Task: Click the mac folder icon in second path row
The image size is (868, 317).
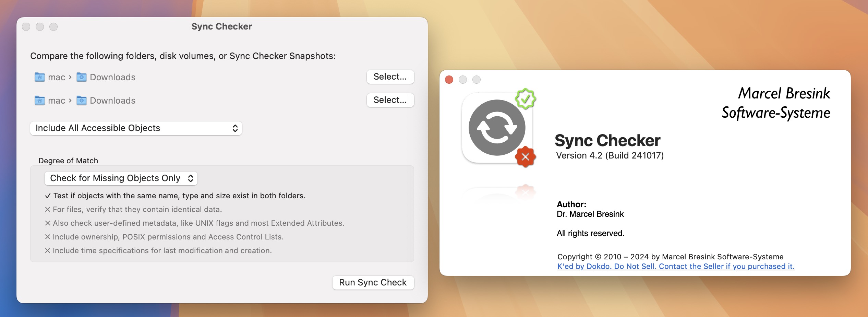Action: (40, 101)
